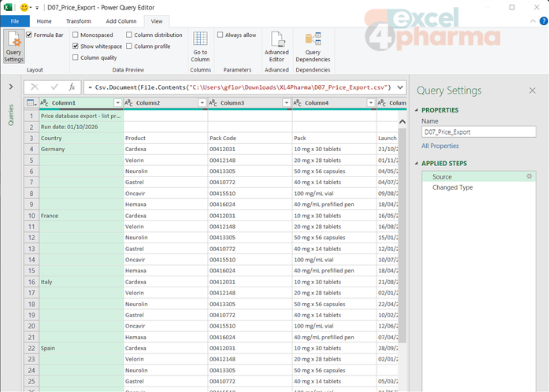Click Column3 ABC data type icon
The width and height of the screenshot is (549, 392).
[213, 103]
